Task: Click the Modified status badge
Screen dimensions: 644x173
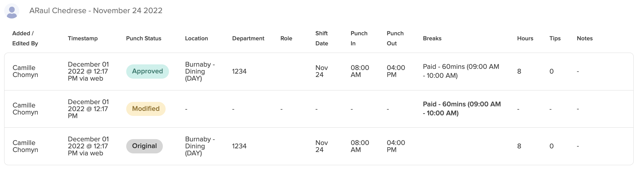Action: click(x=146, y=109)
